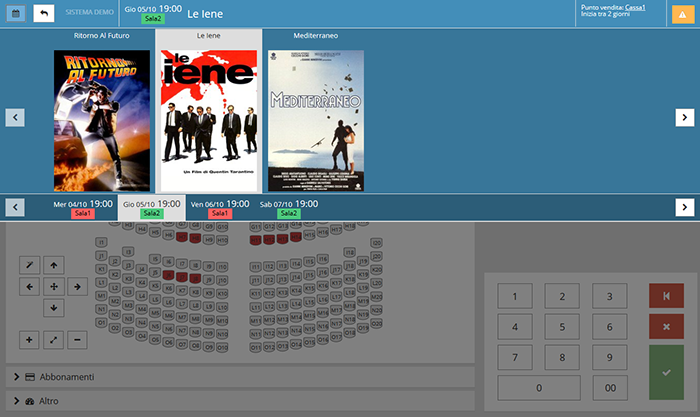Pan the seat map up
Image resolution: width=700 pixels, height=417 pixels.
54,265
